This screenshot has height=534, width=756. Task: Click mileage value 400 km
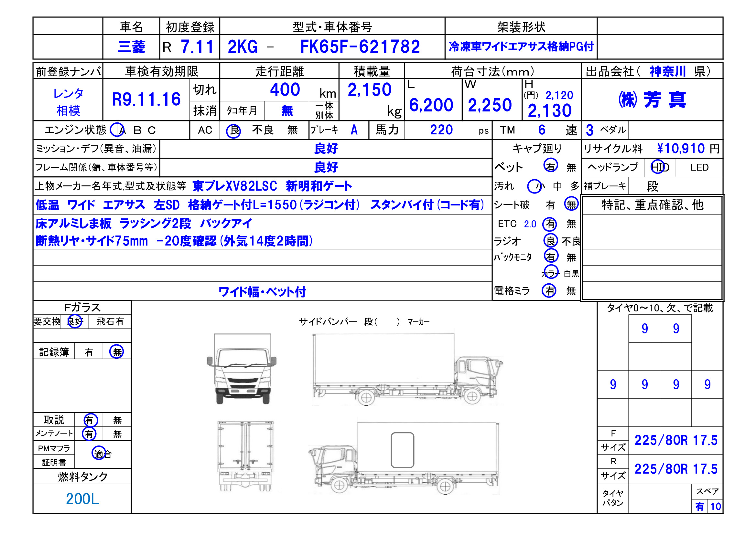[285, 89]
